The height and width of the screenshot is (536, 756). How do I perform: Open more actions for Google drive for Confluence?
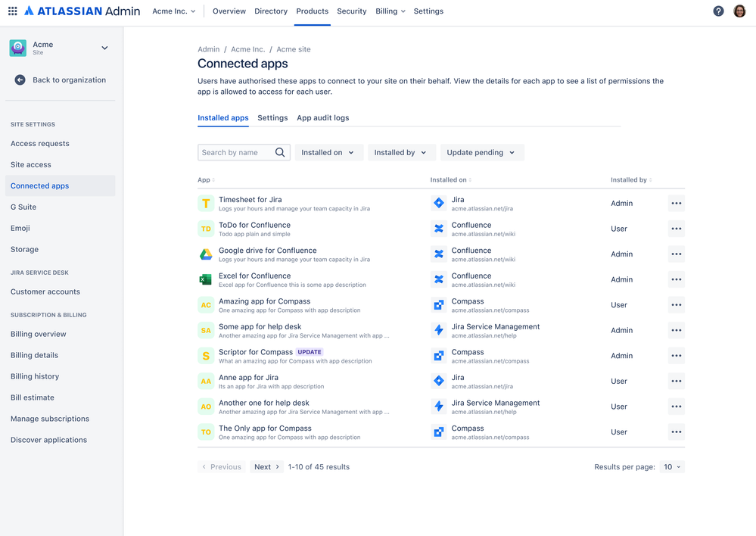pyautogui.click(x=677, y=254)
